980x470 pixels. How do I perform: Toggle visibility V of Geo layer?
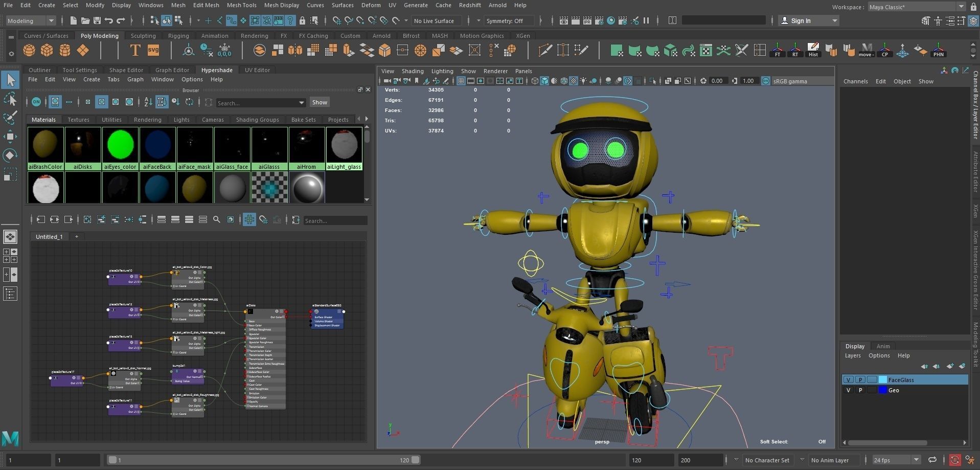[849, 390]
